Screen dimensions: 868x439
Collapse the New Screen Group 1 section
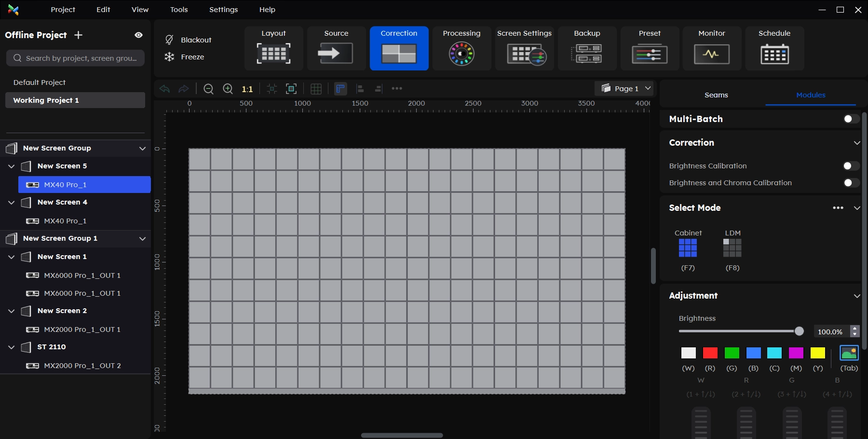[x=142, y=238]
